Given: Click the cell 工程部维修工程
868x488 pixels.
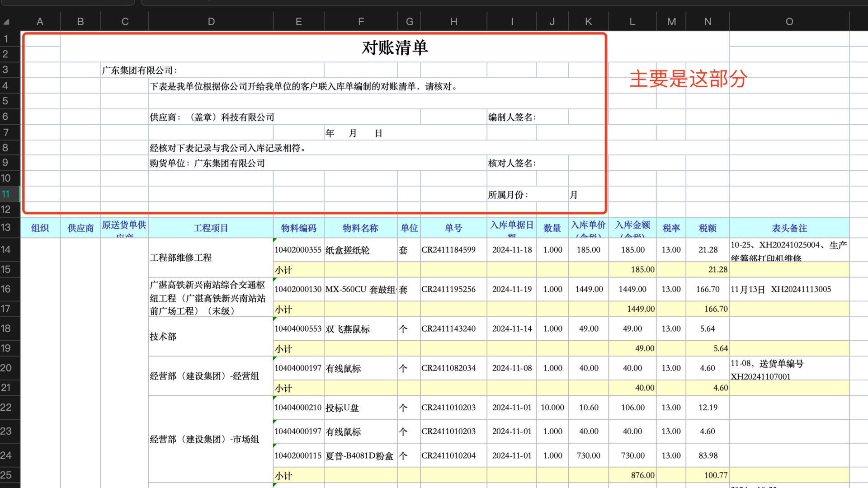Looking at the screenshot, I should click(x=211, y=258).
